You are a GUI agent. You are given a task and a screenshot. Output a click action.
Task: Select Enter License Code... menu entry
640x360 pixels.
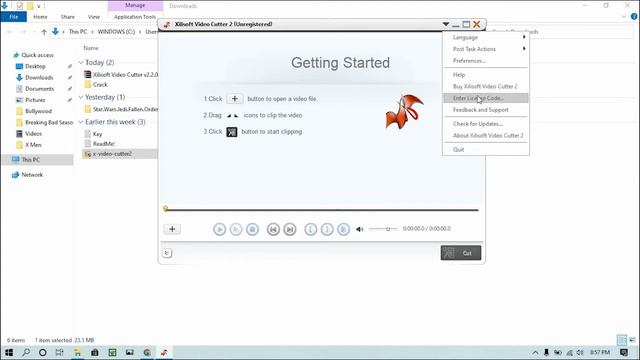[486, 98]
